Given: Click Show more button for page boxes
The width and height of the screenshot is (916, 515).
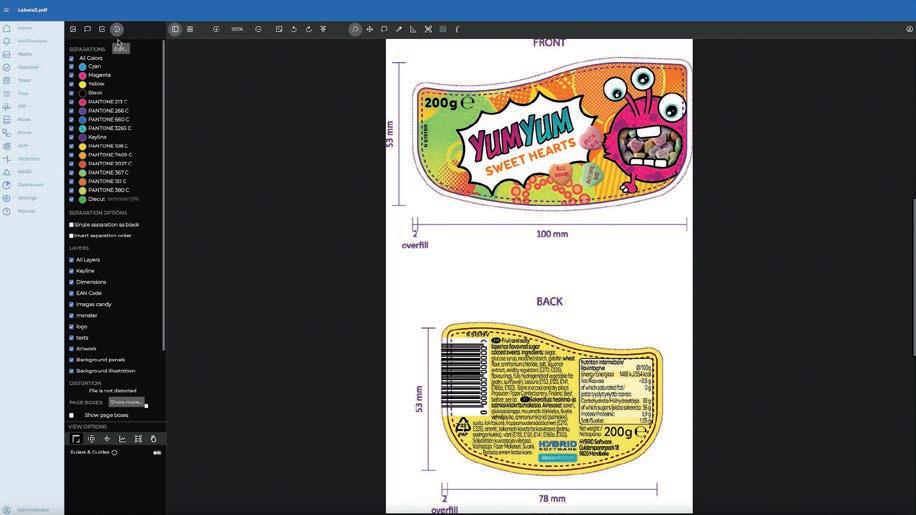Looking at the screenshot, I should click(126, 402).
